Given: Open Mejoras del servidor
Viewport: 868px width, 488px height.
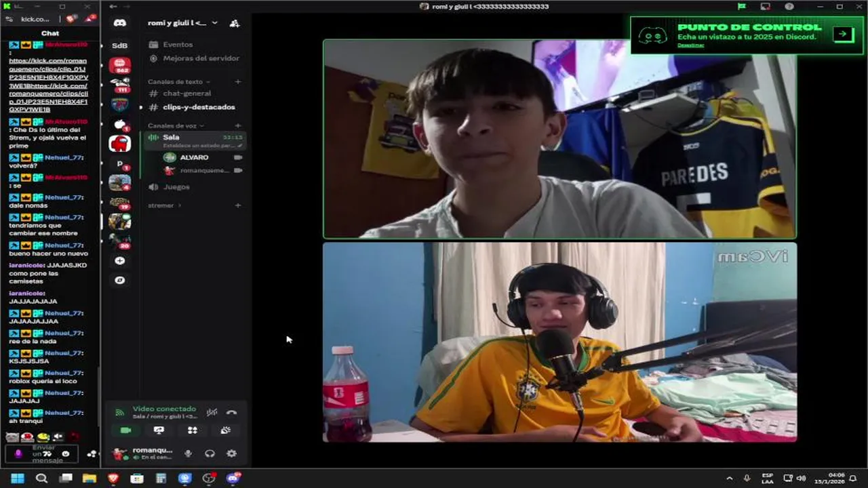Looking at the screenshot, I should (194, 58).
